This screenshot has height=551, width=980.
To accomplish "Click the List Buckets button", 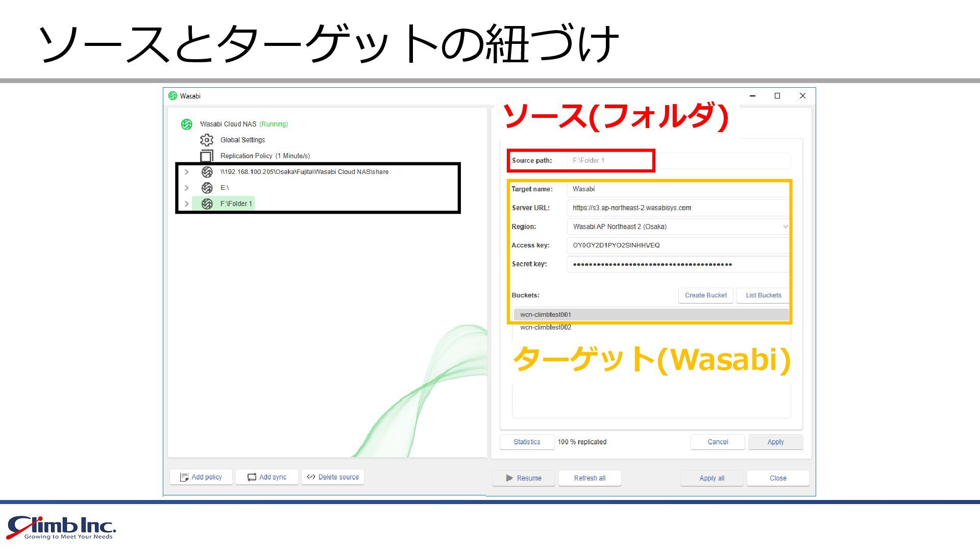I will point(763,295).
